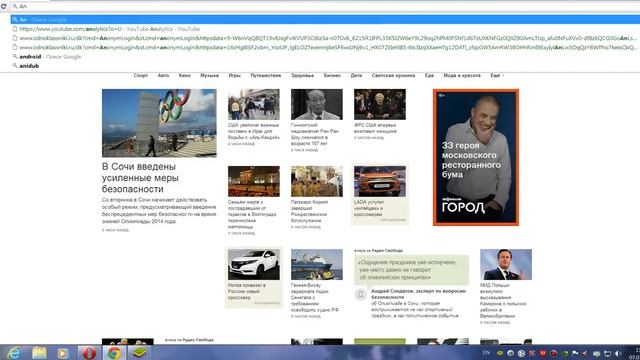This screenshot has width=640, height=360.
Task: Switch to Google Chrome taskbar button
Action: pos(114,353)
